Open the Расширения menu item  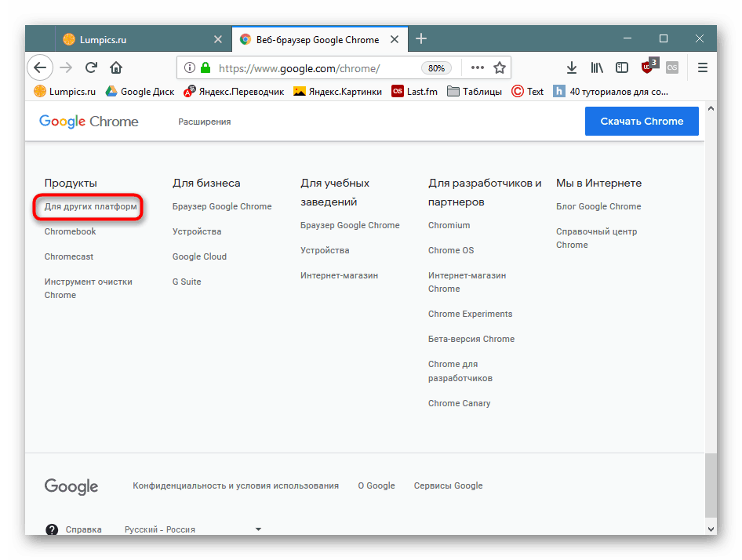pos(205,122)
